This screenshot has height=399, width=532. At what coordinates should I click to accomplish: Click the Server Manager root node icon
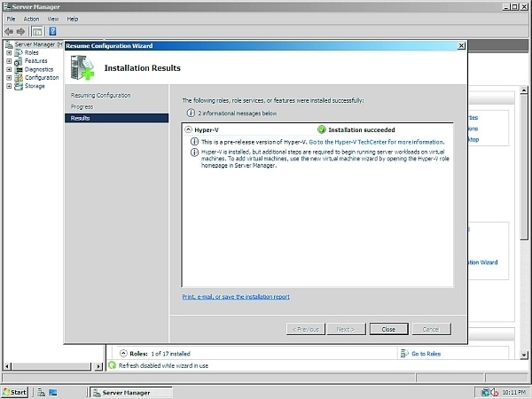[9, 44]
